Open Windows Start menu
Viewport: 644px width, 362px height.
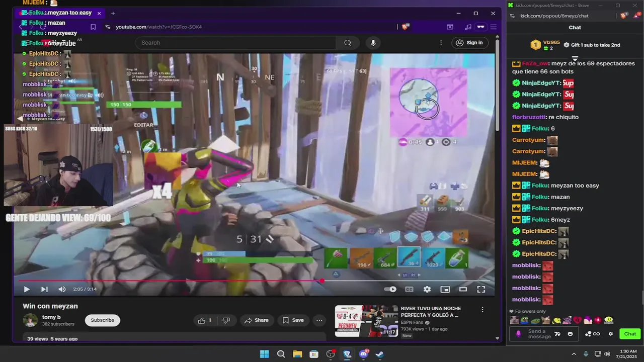(264, 354)
